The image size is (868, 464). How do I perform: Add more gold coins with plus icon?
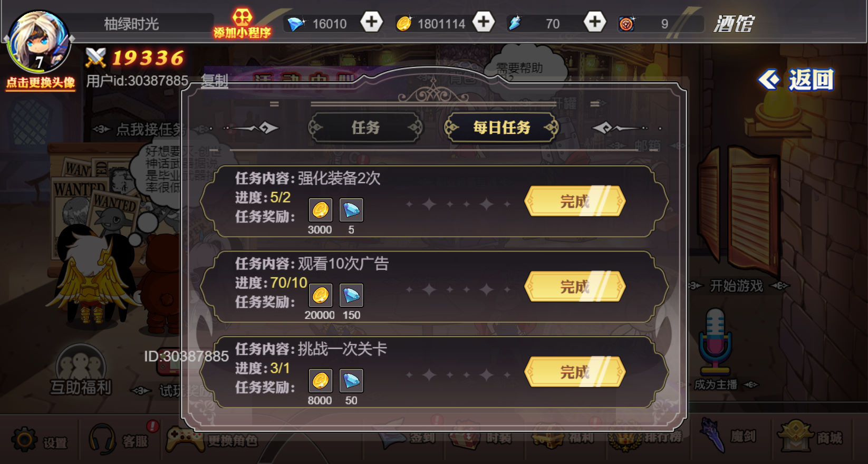tap(484, 22)
